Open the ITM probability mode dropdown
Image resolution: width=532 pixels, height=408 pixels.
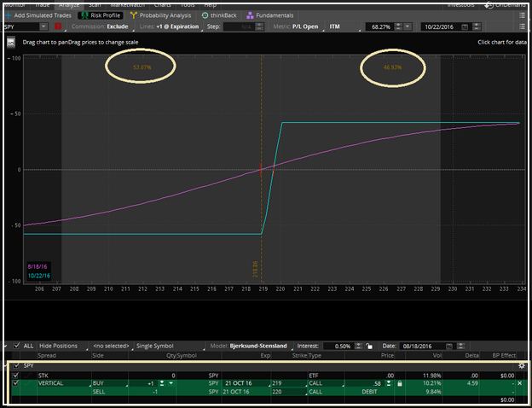point(344,26)
